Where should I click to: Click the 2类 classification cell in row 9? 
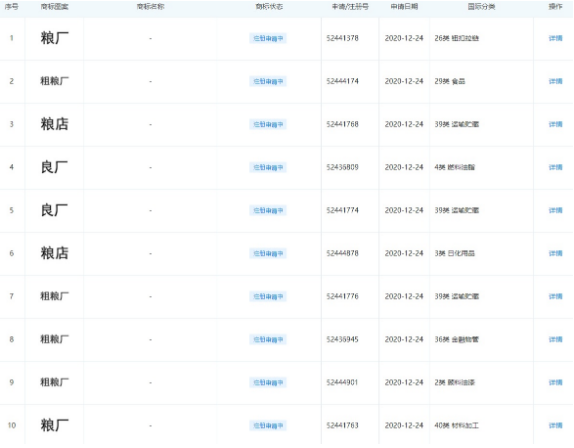tap(454, 382)
